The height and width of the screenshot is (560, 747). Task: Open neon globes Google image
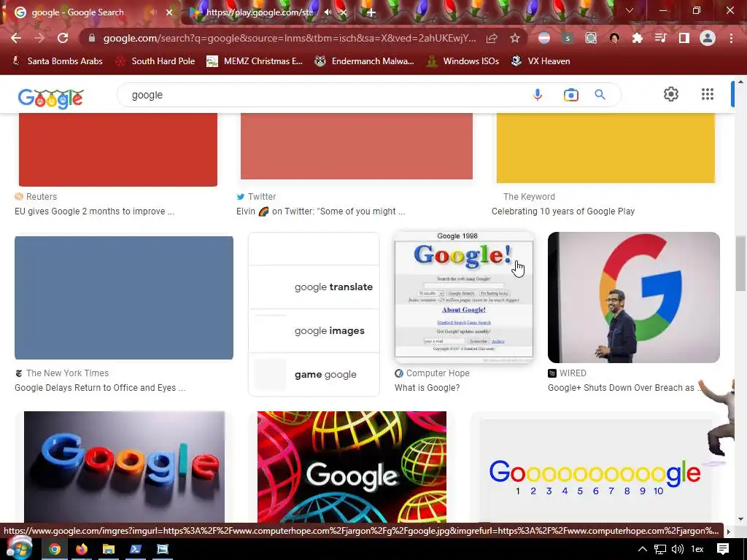[352, 467]
